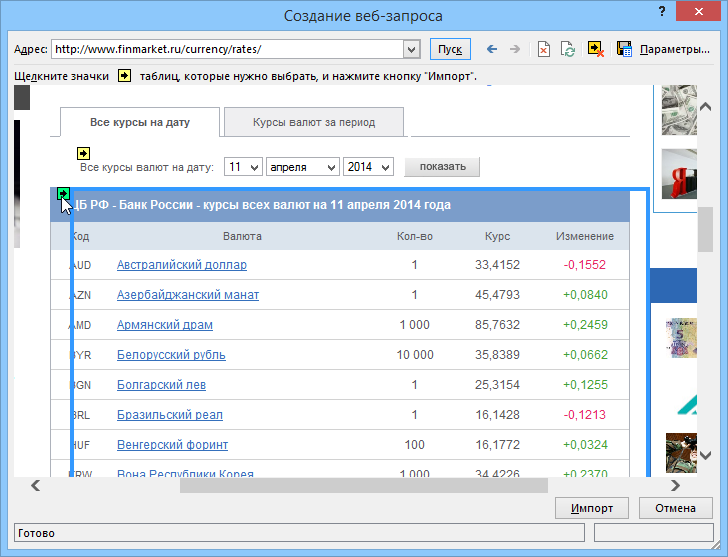Click the vertical scroll down arrow
The image size is (728, 557).
click(706, 455)
